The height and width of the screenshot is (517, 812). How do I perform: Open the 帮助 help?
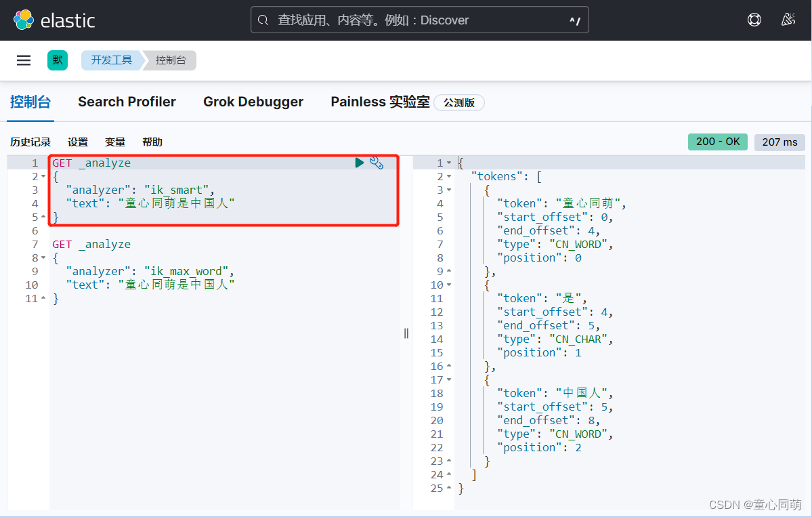(x=152, y=142)
